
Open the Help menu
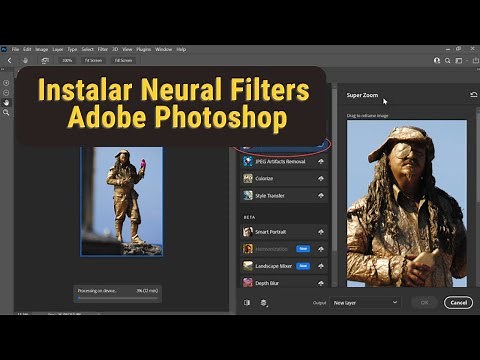click(181, 49)
